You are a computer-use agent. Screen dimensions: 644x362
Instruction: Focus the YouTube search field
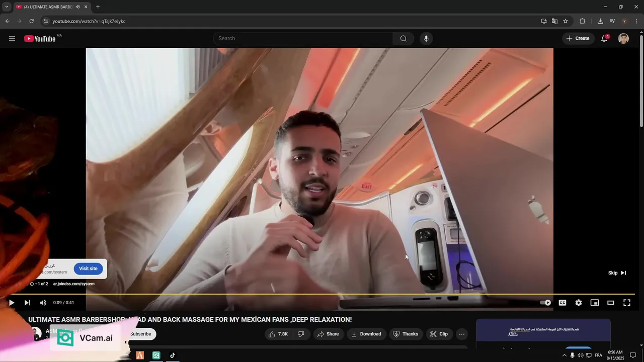(303, 39)
